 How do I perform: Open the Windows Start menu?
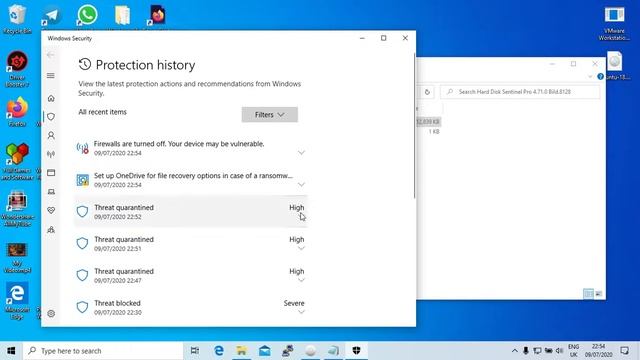[11, 351]
